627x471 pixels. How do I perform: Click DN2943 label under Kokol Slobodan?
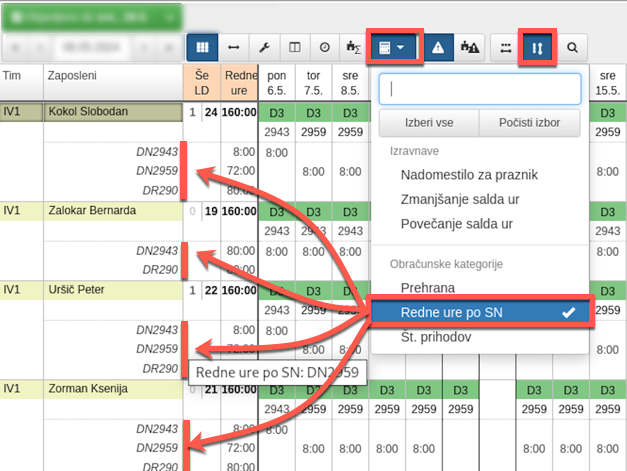157,152
